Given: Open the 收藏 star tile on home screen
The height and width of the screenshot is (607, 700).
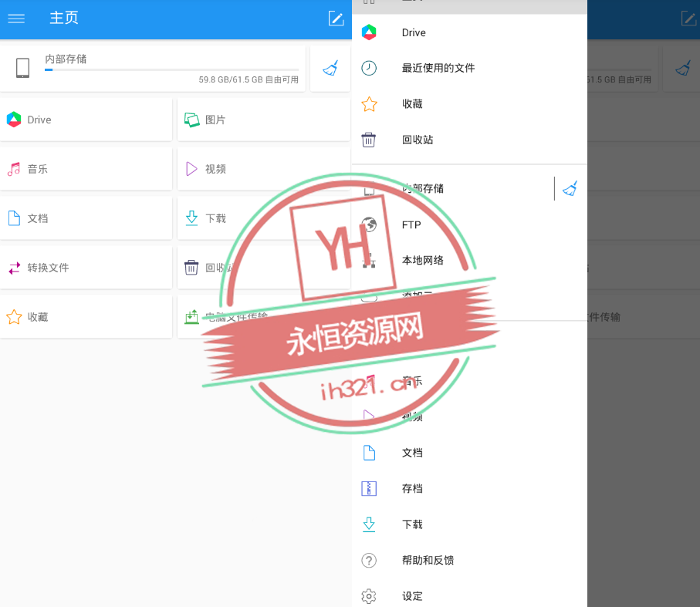Looking at the screenshot, I should click(x=86, y=317).
